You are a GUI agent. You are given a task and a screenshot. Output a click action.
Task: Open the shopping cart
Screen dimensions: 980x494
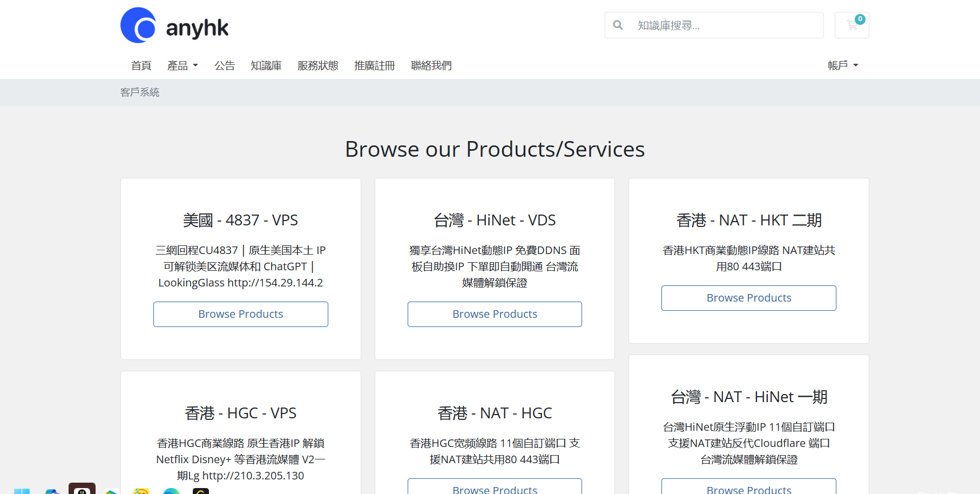851,25
